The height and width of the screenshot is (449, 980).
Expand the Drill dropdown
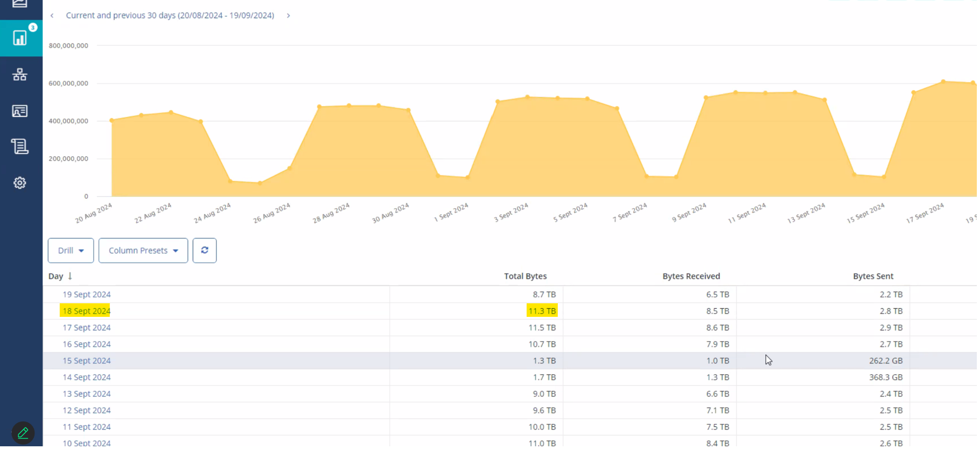[x=71, y=251]
